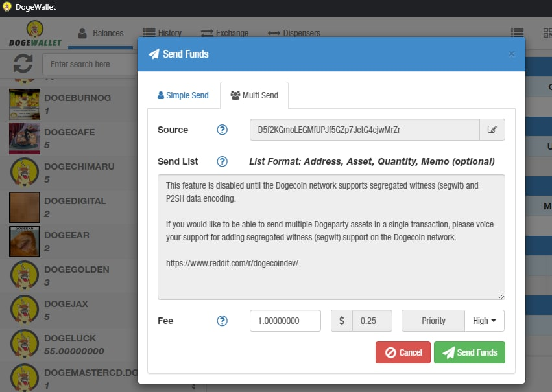Open the History tab
552x392 pixels.
point(162,33)
